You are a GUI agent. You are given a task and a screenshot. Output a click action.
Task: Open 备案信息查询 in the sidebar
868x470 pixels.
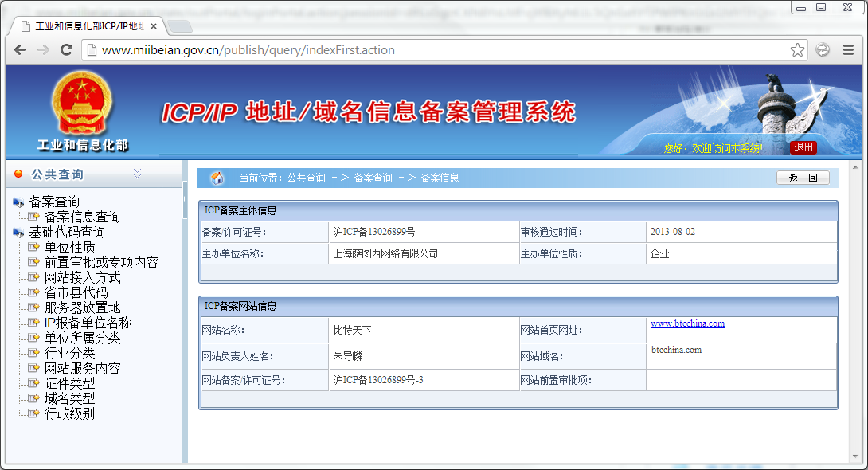pyautogui.click(x=82, y=217)
